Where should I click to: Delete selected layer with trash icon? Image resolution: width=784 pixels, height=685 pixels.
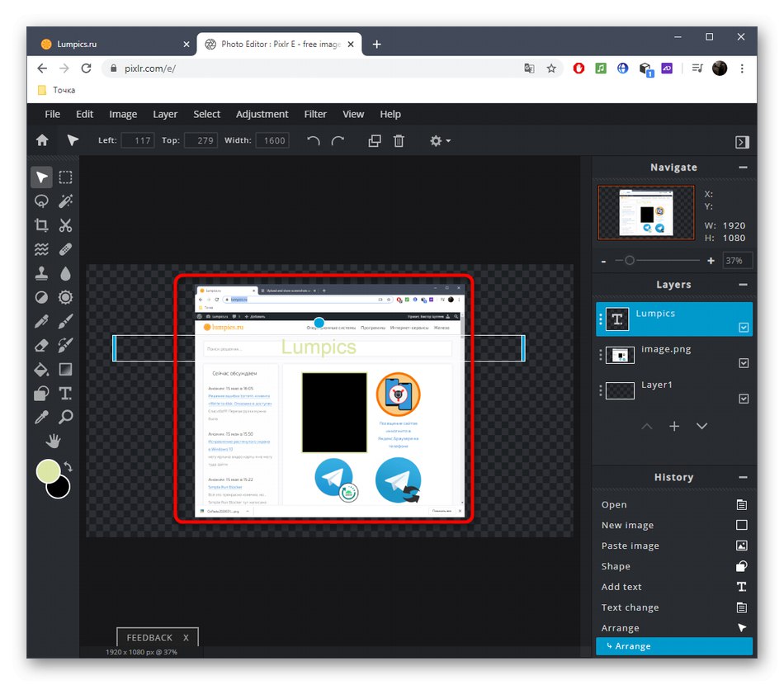coord(399,141)
